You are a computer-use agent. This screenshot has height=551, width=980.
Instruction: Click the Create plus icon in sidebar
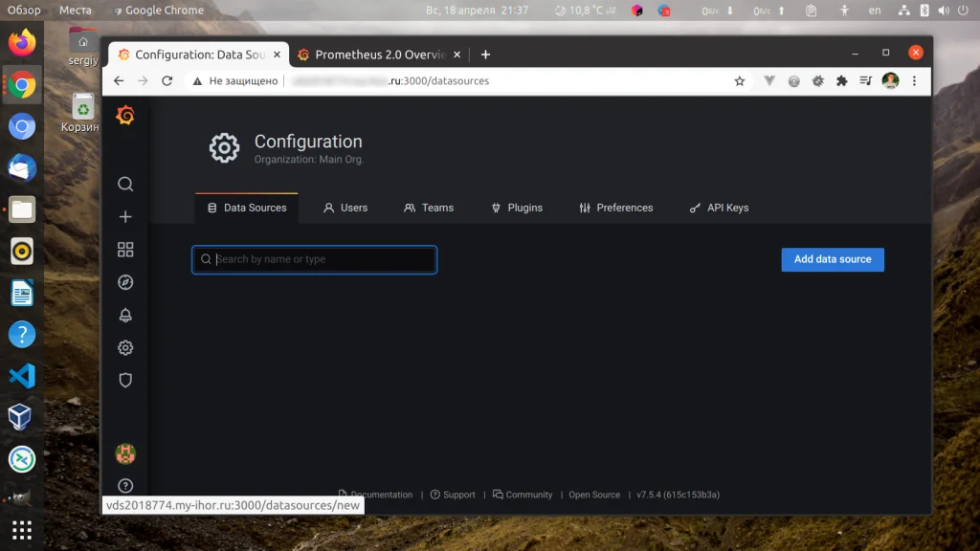click(x=125, y=216)
